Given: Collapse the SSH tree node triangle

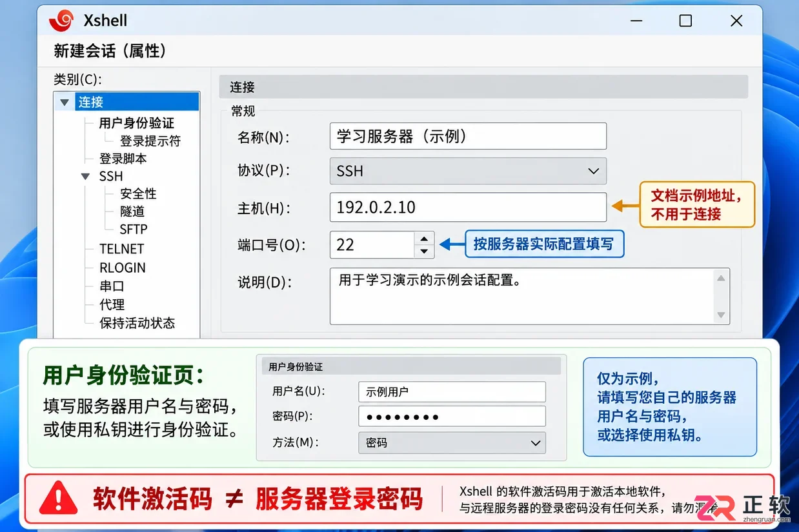Looking at the screenshot, I should click(86, 176).
